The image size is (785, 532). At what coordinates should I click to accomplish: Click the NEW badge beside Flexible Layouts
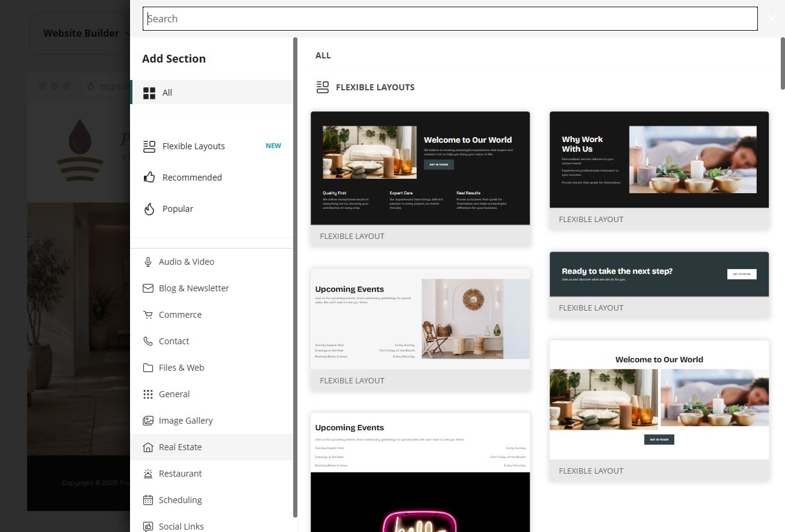coord(273,146)
